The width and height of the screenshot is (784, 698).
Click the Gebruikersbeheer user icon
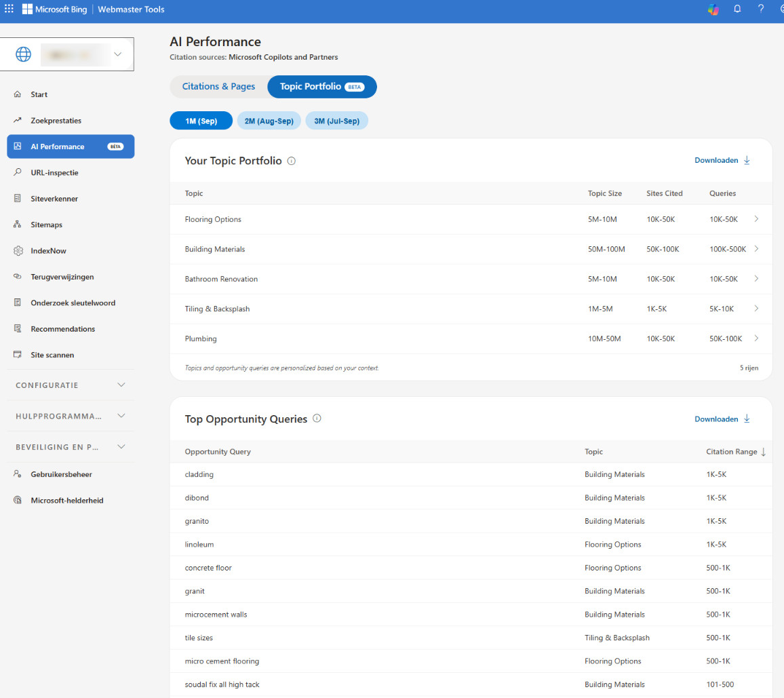[x=18, y=473]
